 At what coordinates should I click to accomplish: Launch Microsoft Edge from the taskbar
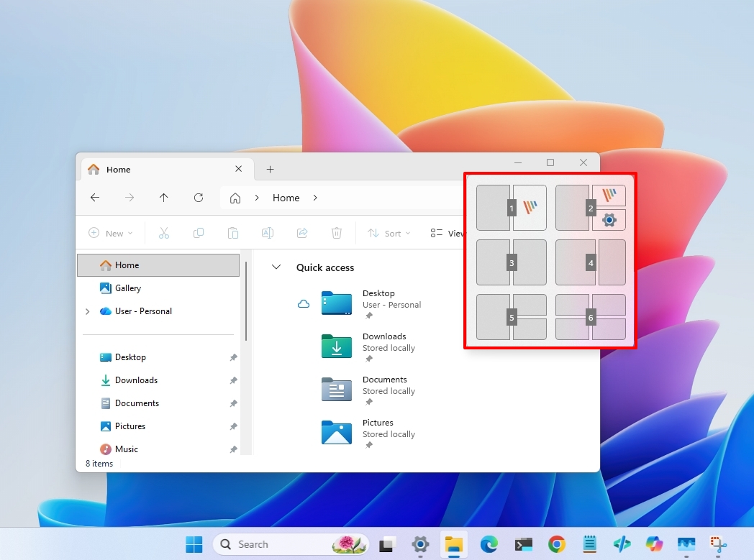point(489,544)
